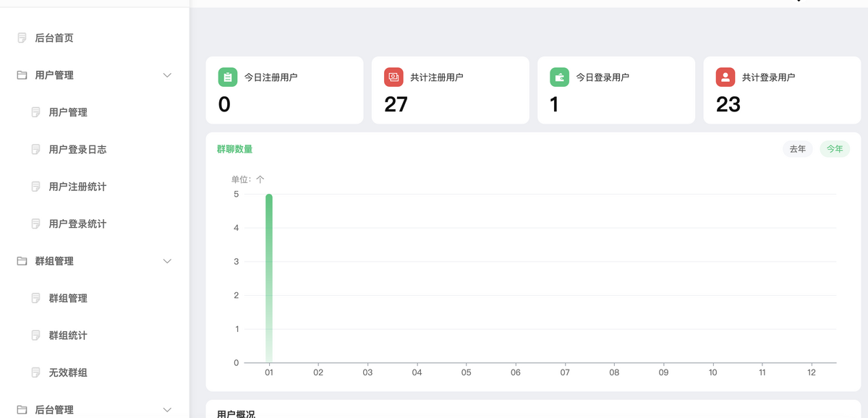Screen dimensions: 868x418
Task: Collapse the 群组管理 menu chevron
Action: click(167, 261)
